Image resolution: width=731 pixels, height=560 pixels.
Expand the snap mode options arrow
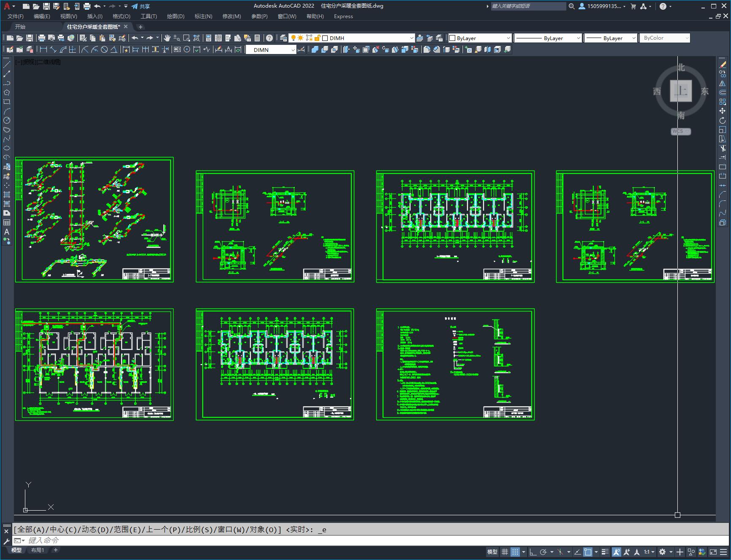point(524,552)
